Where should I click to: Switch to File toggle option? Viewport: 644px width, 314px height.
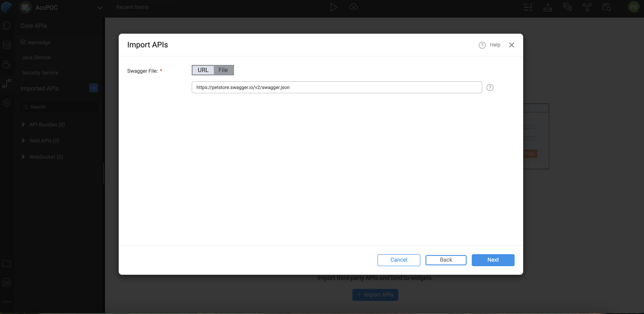pos(223,70)
